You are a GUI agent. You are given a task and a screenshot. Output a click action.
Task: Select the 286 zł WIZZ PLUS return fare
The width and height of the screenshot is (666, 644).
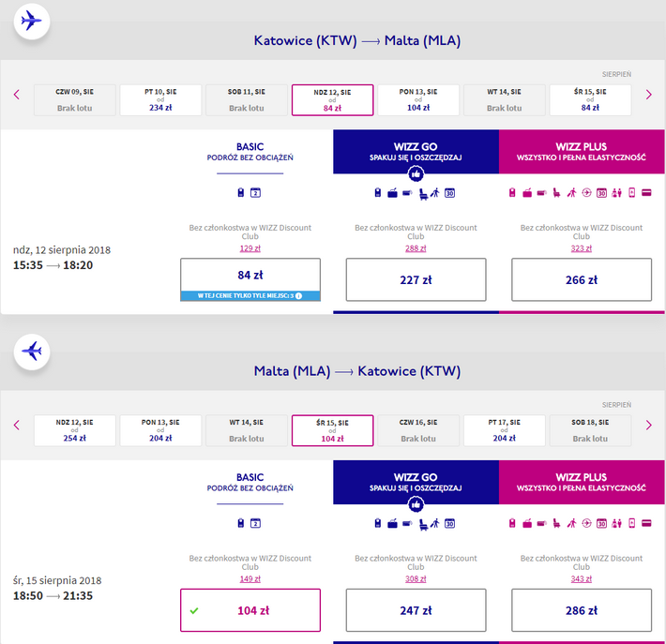coord(582,609)
